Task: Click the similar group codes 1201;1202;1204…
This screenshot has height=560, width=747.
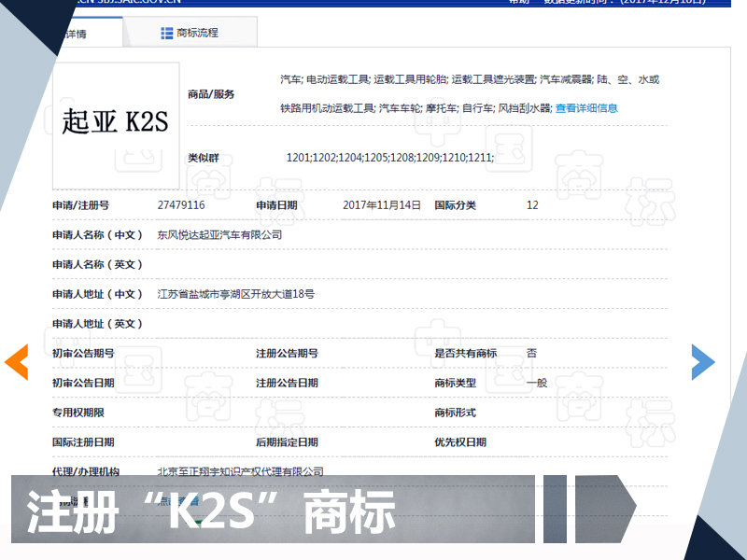Action: pos(390,158)
